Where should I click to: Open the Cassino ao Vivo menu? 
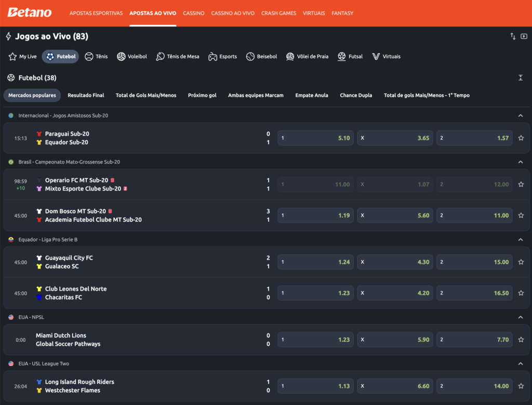(x=233, y=13)
